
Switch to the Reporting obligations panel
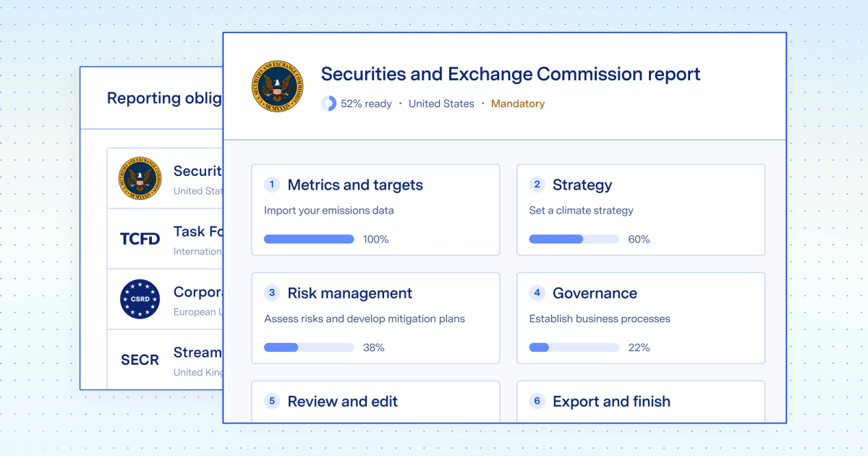pyautogui.click(x=165, y=98)
